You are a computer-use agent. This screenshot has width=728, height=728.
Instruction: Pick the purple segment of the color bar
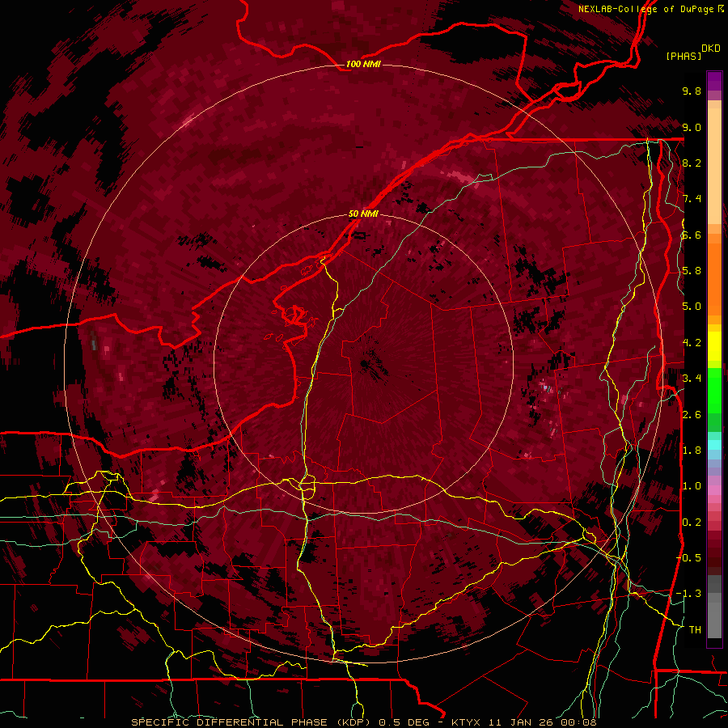[714, 81]
